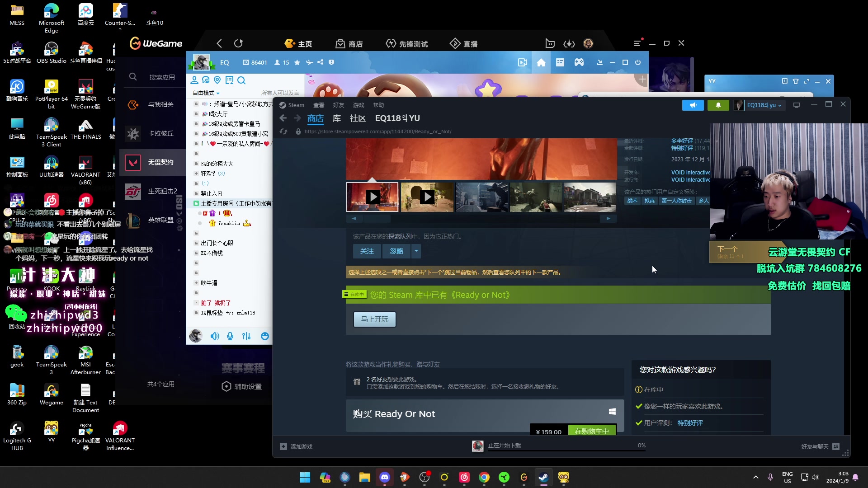Click WeGame search magnifier icon
Viewport: 868px width, 488px height.
pos(133,77)
